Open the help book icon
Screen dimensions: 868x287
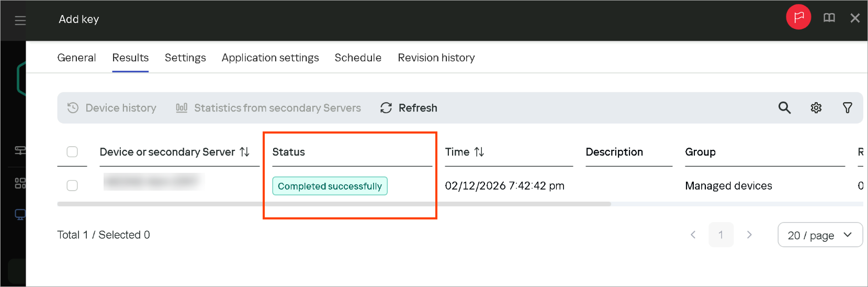(x=829, y=18)
